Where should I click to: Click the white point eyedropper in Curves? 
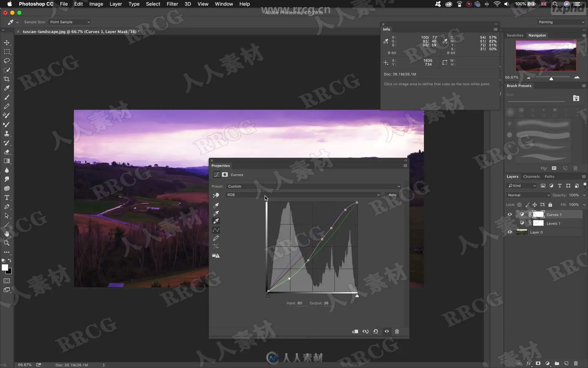[216, 221]
